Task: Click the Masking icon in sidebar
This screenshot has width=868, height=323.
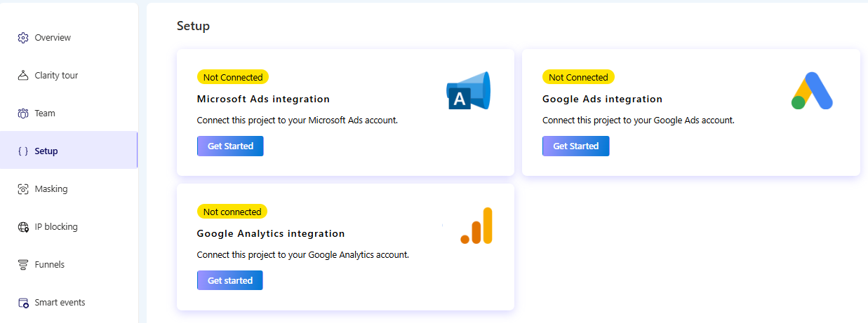Action: (22, 189)
